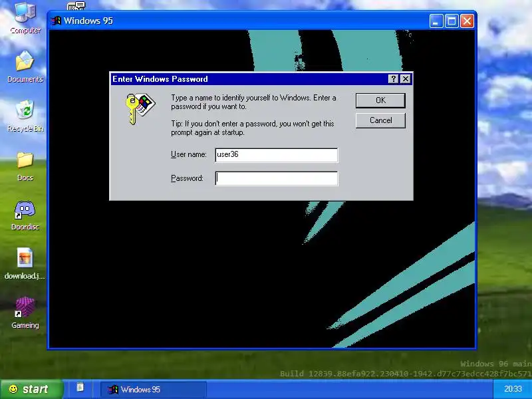Click OK in the password dialog
The image size is (532, 399).
(380, 100)
